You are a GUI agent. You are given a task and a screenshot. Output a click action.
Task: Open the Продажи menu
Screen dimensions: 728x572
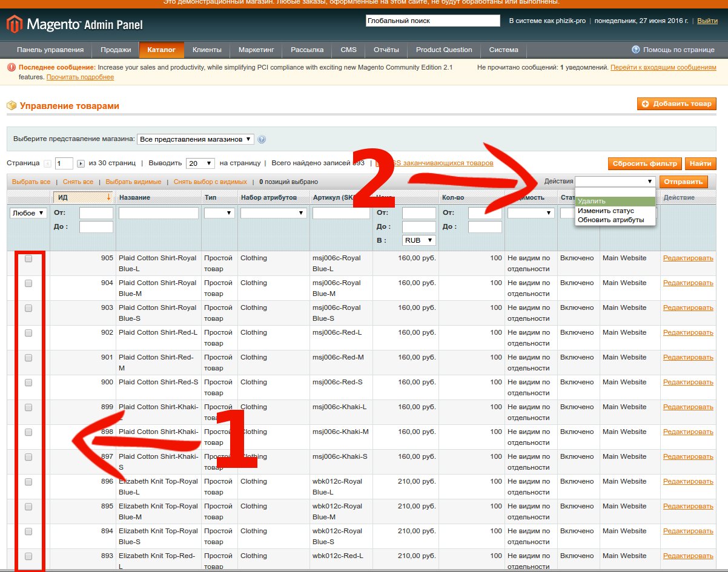click(116, 50)
